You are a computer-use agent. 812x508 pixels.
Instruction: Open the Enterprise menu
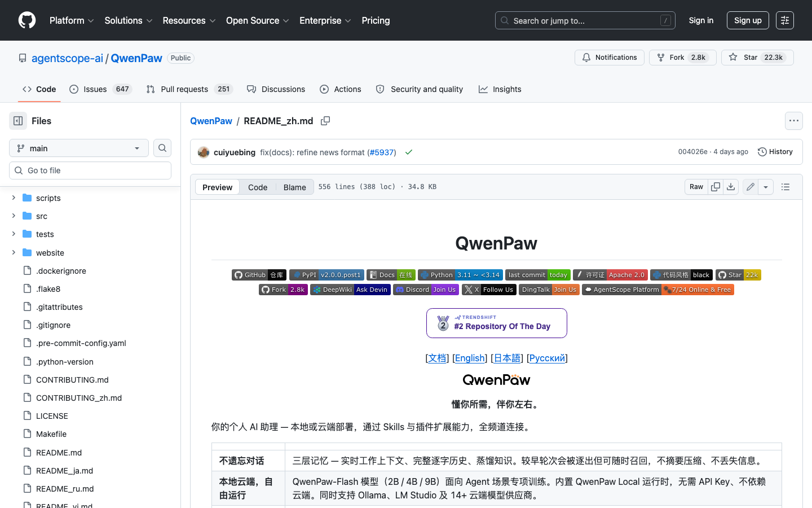pyautogui.click(x=325, y=20)
